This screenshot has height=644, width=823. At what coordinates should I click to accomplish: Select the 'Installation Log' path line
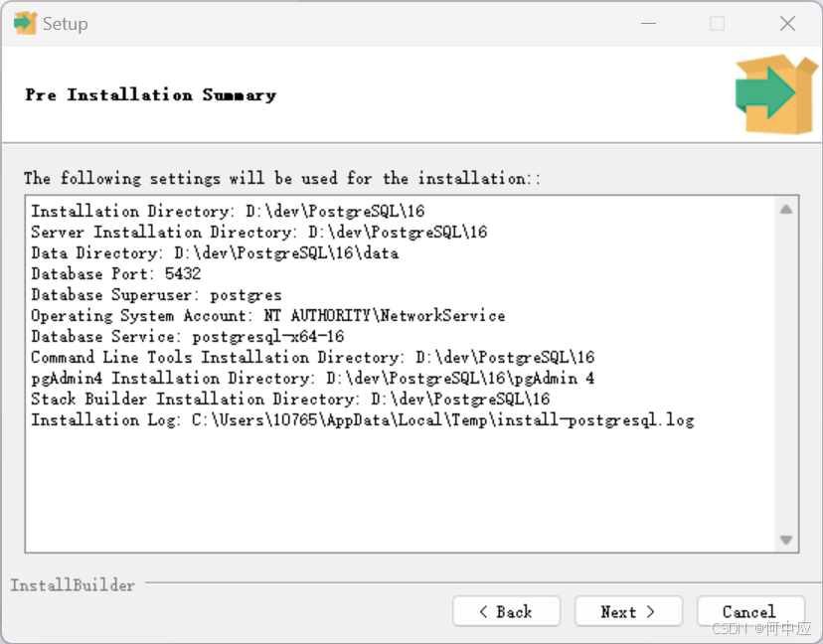(x=362, y=419)
